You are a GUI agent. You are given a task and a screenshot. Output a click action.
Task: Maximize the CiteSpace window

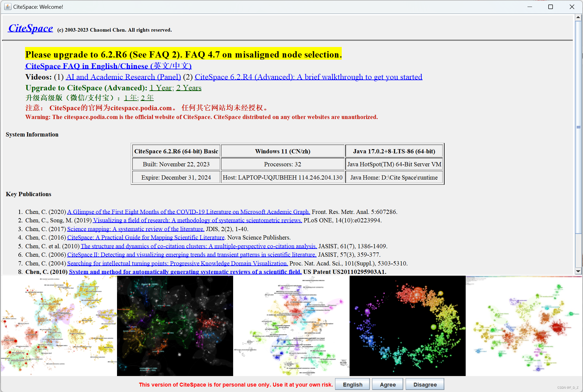550,7
